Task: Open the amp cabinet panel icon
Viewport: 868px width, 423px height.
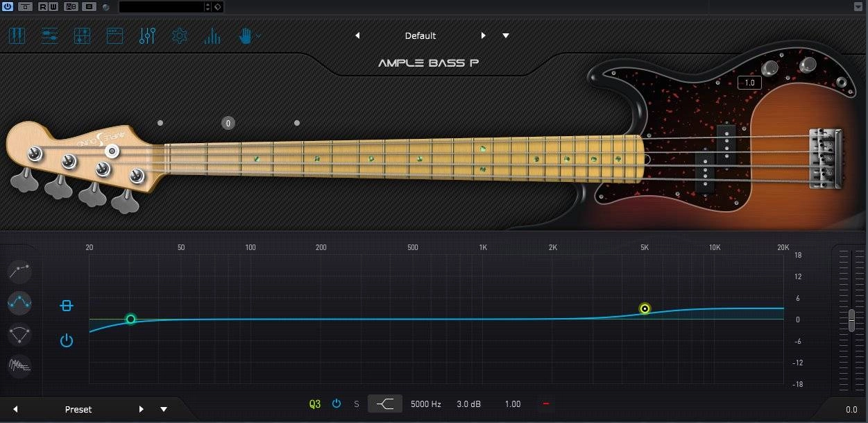Action: point(114,35)
